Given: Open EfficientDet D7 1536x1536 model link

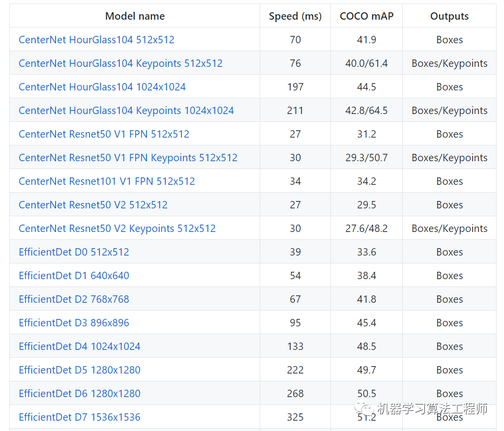Looking at the screenshot, I should tap(80, 417).
